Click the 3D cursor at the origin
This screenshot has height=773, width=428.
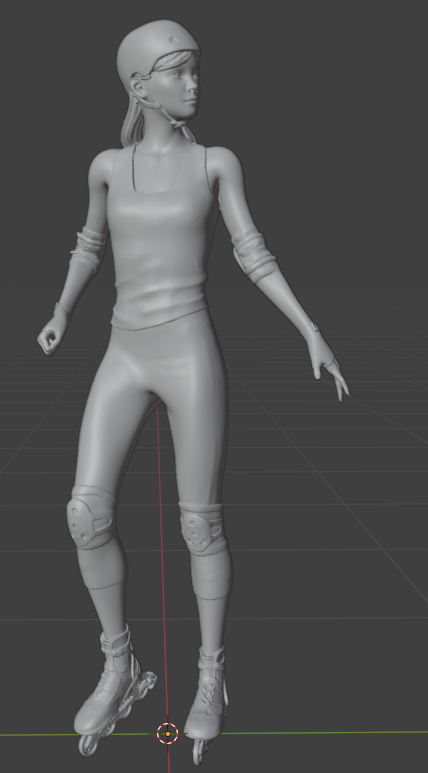point(168,734)
